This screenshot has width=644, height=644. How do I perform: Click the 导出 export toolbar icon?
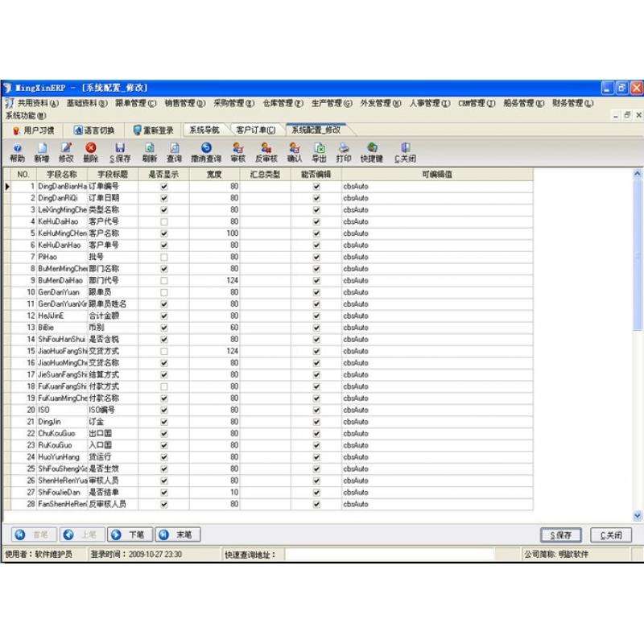point(319,152)
